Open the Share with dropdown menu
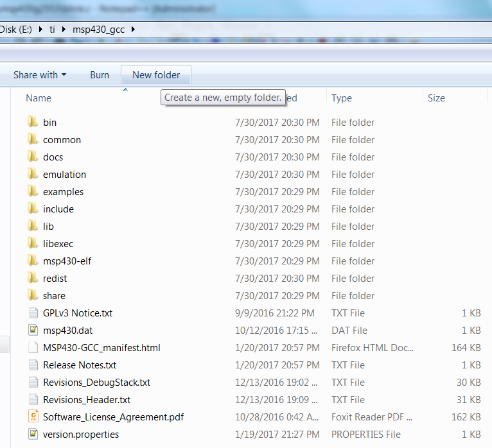492x448 pixels. (x=39, y=75)
